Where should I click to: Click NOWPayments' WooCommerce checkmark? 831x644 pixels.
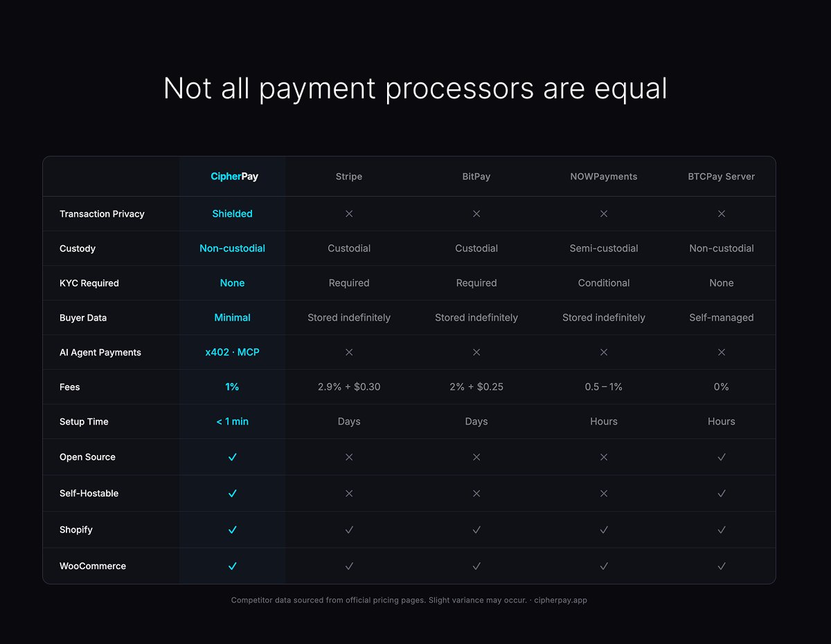[604, 566]
